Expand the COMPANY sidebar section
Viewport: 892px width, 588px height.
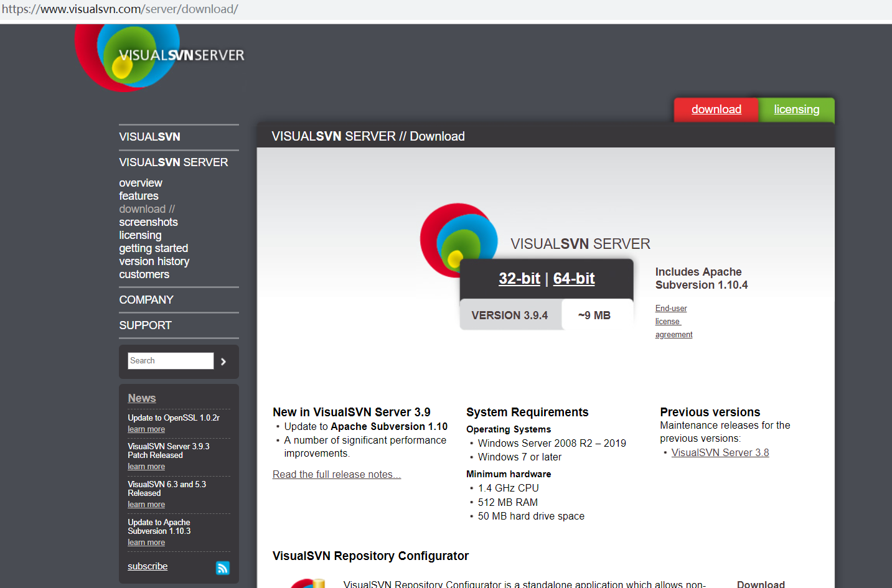(146, 300)
